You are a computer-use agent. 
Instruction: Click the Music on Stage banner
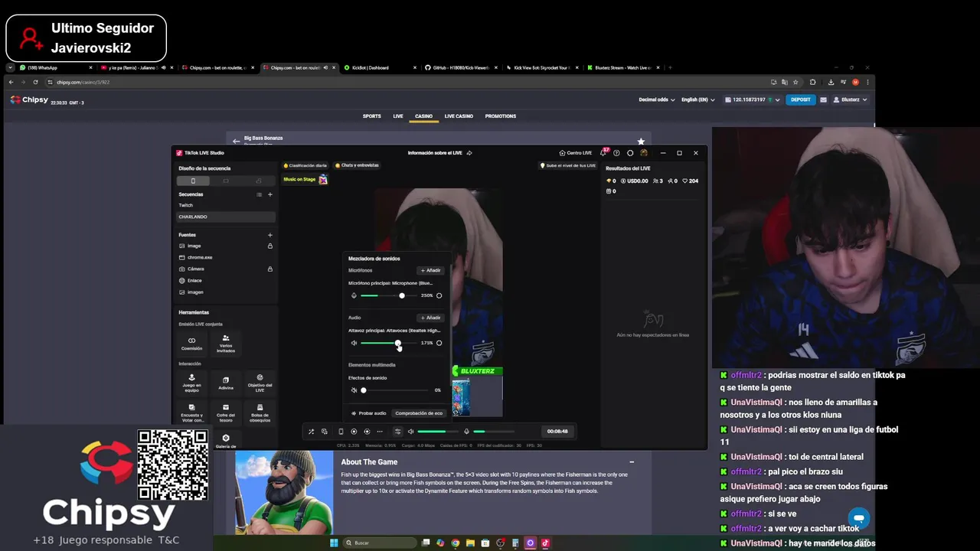tap(305, 179)
